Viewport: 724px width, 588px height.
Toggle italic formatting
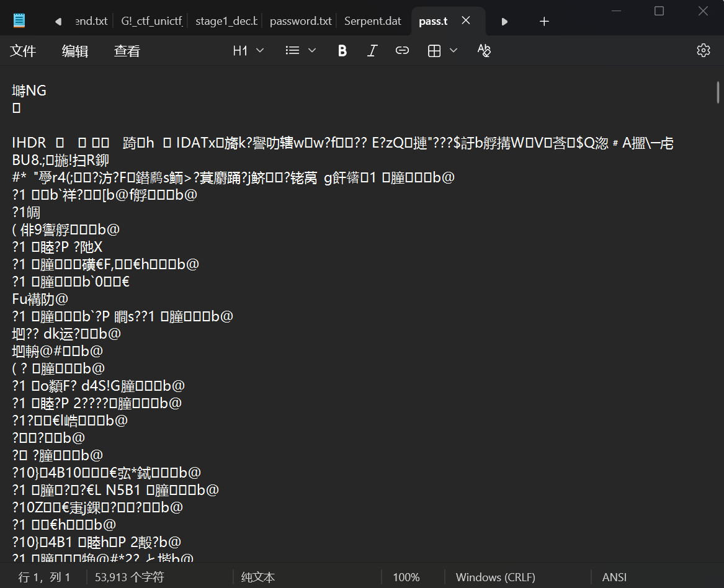click(372, 51)
